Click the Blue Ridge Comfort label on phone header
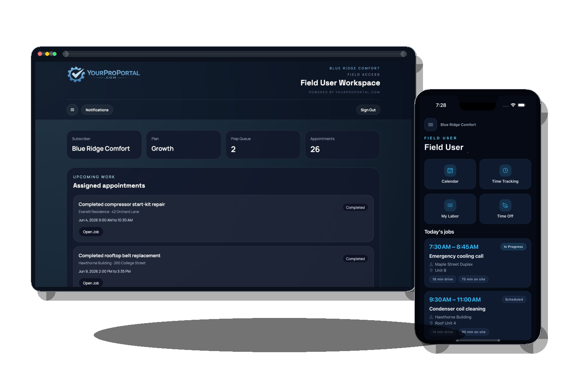The height and width of the screenshot is (368, 588). (x=458, y=125)
